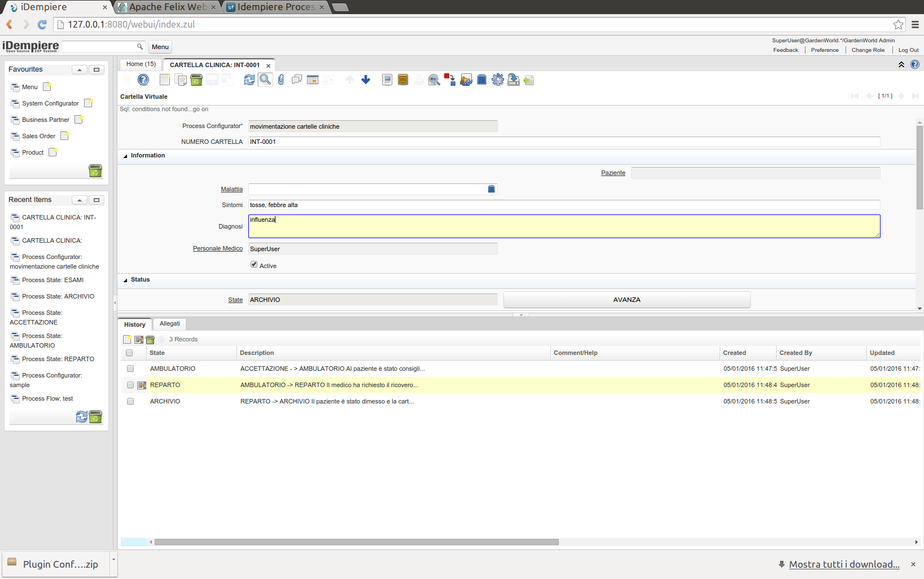The height and width of the screenshot is (579, 924).
Task: Open the Chat speech bubble icon
Action: 297,80
